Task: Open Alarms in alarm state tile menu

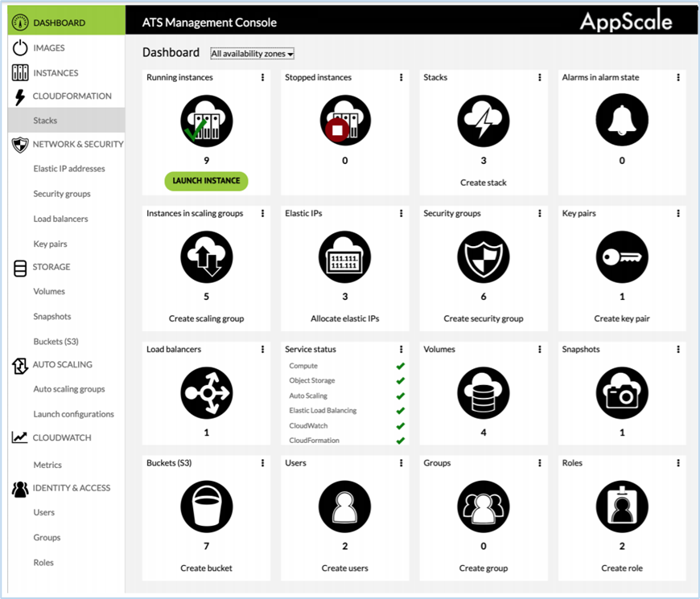Action: 678,77
